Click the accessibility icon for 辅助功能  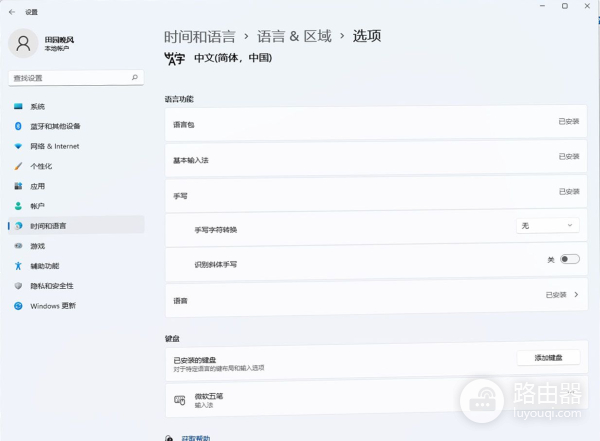pos(18,266)
